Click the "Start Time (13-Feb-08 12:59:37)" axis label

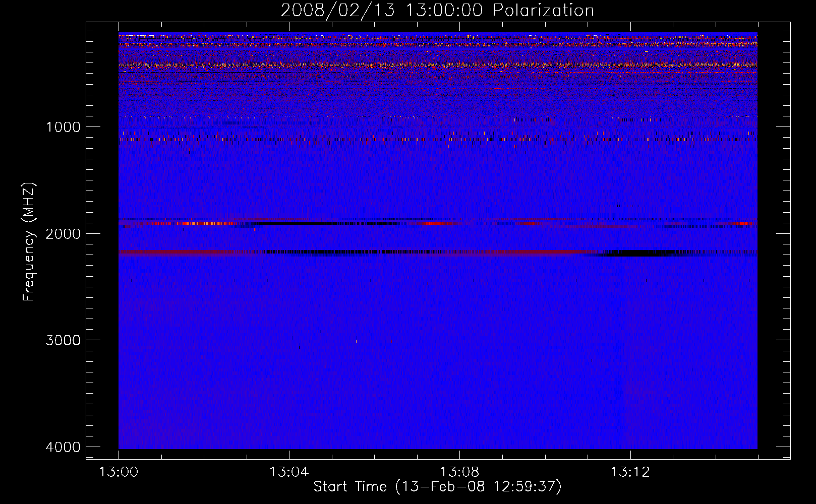437,487
